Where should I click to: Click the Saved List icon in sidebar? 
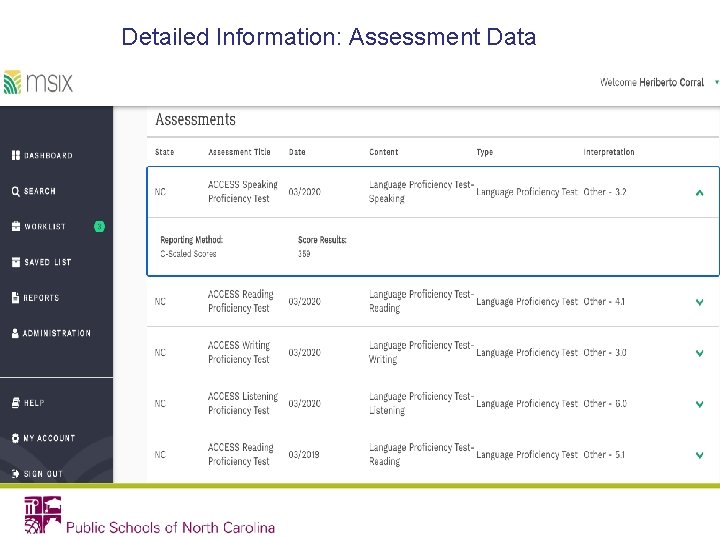tap(16, 262)
